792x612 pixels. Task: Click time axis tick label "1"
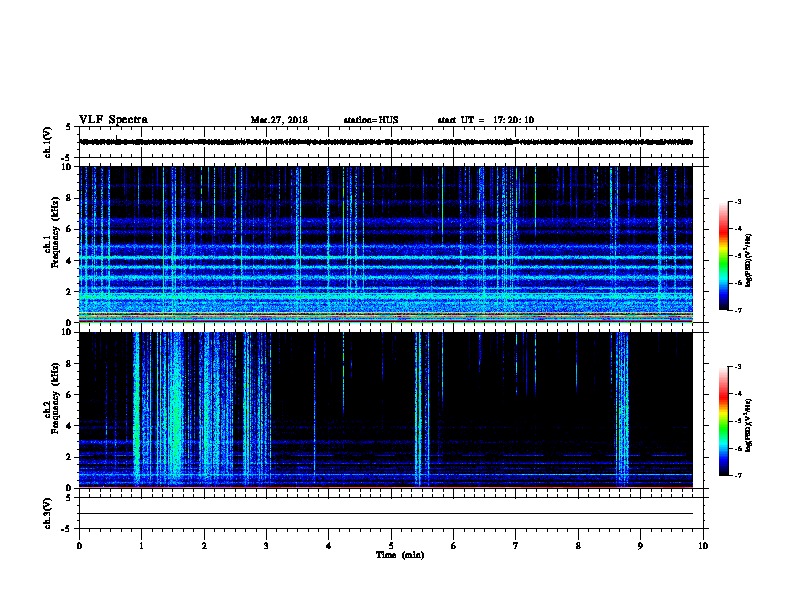(141, 546)
